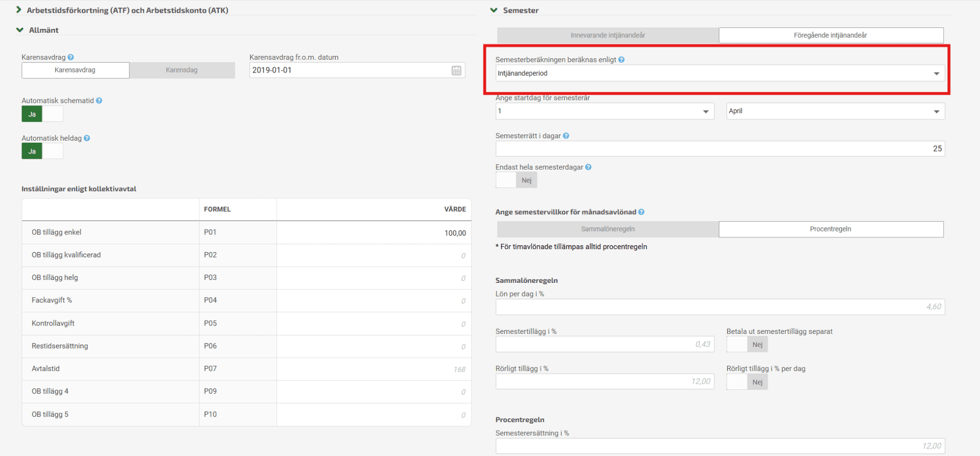Toggle Betala ut semestertillägg separat
Image resolution: width=980 pixels, height=456 pixels.
(747, 345)
